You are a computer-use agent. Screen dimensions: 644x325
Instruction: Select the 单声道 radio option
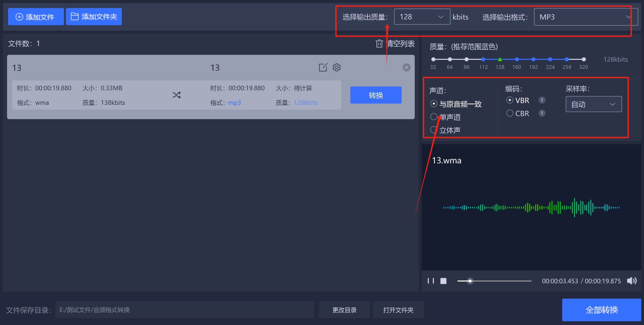434,117
